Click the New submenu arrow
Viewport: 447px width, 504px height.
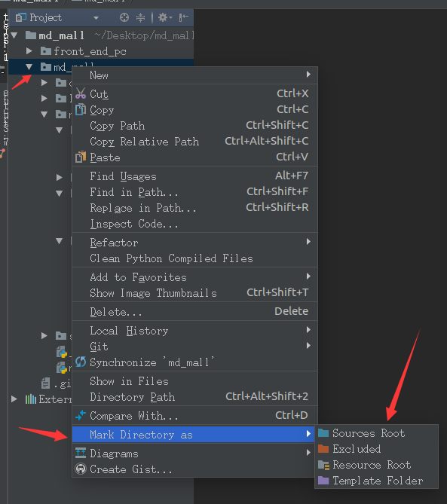pyautogui.click(x=308, y=75)
